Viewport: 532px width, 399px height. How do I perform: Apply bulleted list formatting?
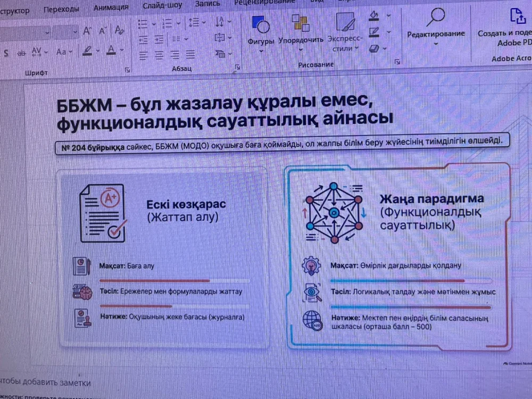143,24
